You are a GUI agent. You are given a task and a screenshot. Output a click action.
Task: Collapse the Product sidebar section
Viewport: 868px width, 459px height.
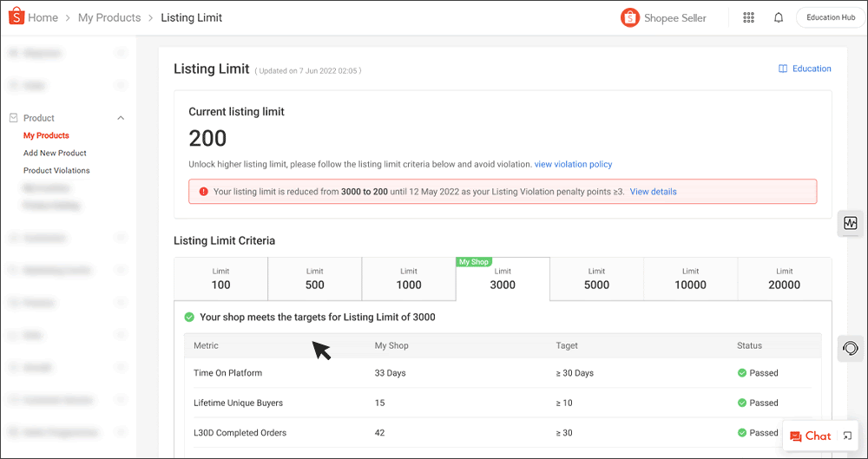121,118
